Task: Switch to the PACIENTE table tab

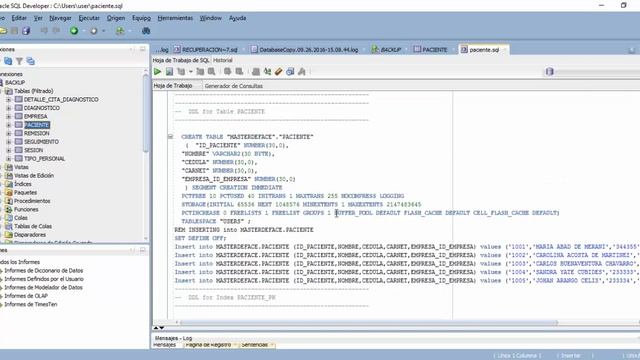Action: pyautogui.click(x=430, y=49)
